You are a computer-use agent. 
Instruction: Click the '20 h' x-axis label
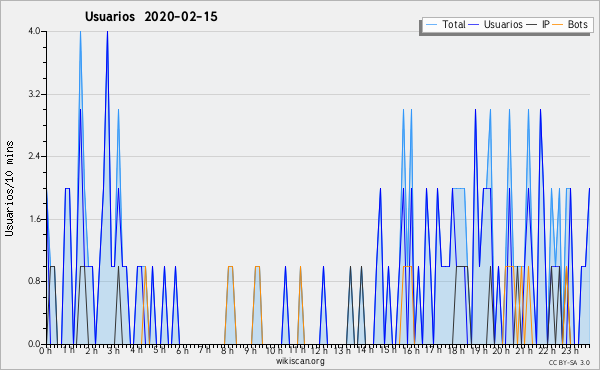pos(501,351)
